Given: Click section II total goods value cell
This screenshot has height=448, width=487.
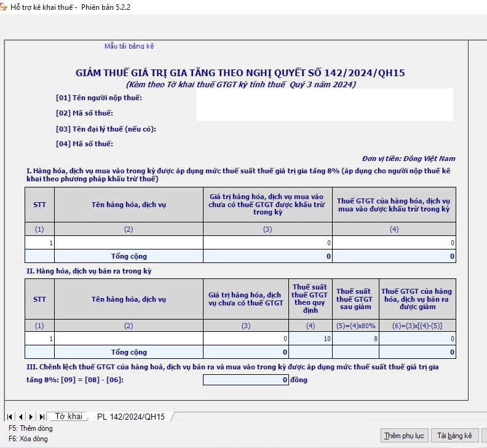Looking at the screenshot, I should coord(246,352).
